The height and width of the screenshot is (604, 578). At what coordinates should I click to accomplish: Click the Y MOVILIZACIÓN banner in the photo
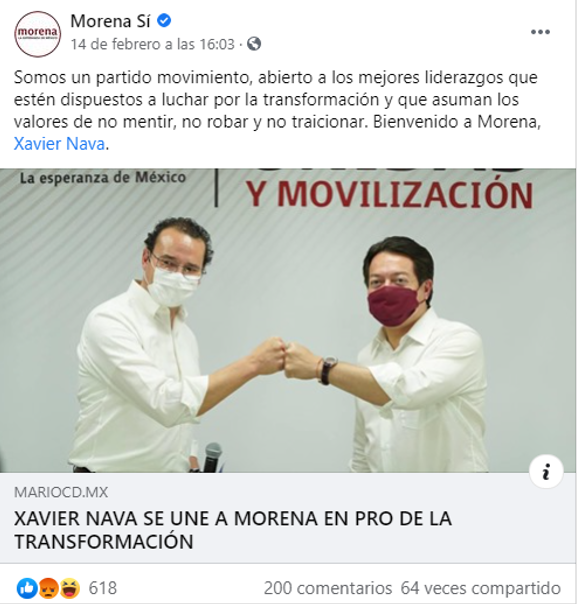tap(389, 195)
